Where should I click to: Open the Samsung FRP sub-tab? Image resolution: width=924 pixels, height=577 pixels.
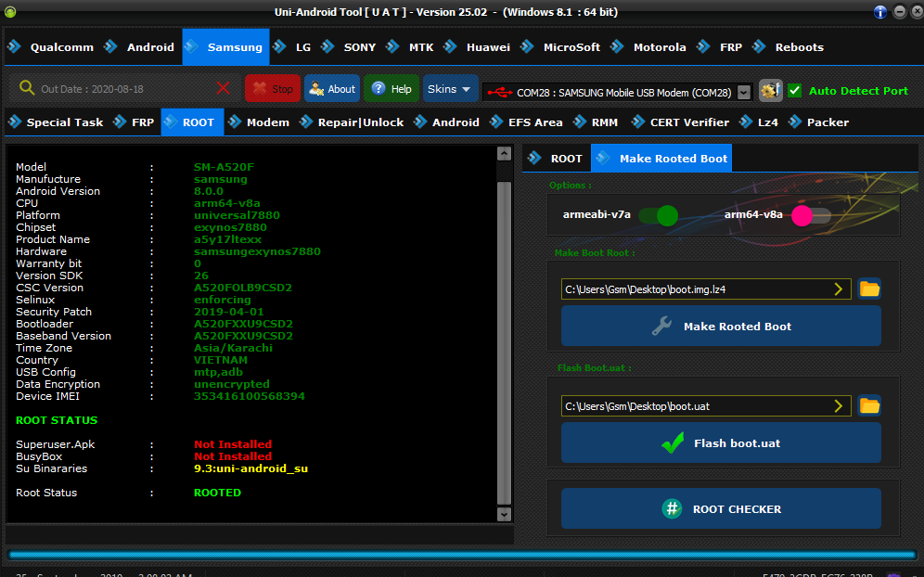pos(134,122)
